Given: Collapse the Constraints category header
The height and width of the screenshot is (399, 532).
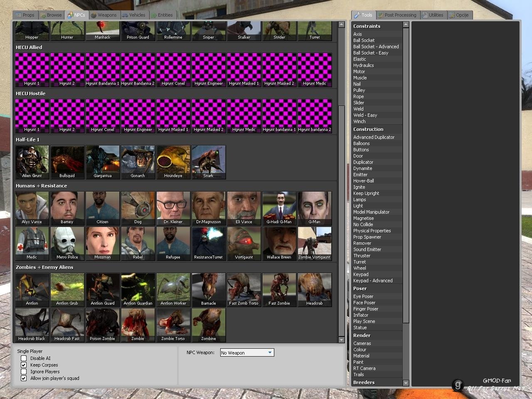Looking at the screenshot, I should [377, 26].
